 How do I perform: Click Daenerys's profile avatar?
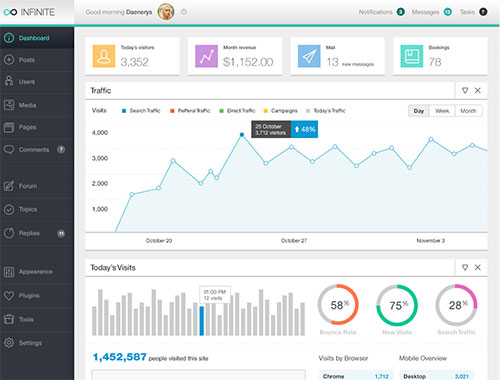(166, 12)
